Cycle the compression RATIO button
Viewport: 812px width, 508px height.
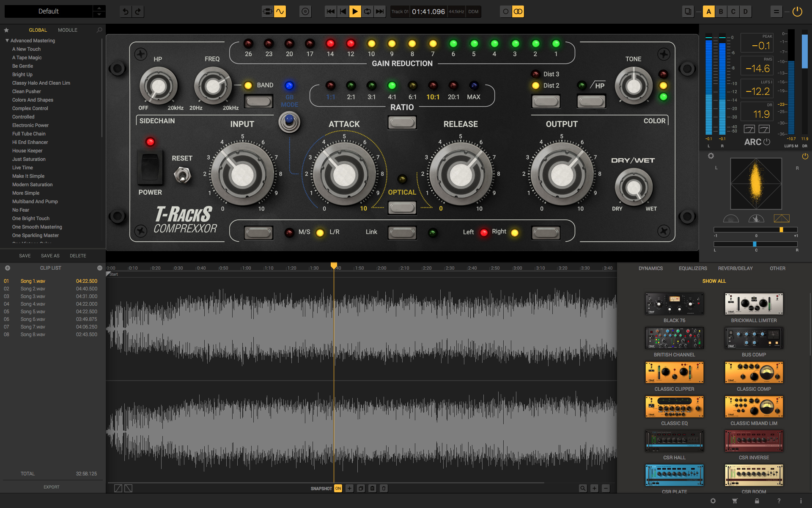(x=402, y=123)
